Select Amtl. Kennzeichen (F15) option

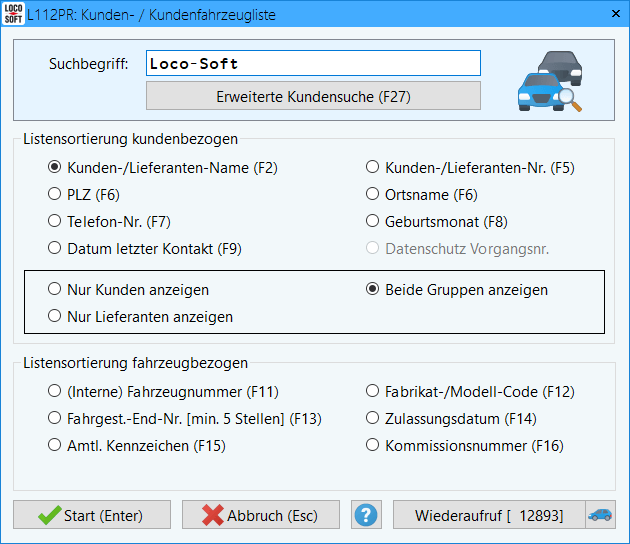pyautogui.click(x=55, y=446)
